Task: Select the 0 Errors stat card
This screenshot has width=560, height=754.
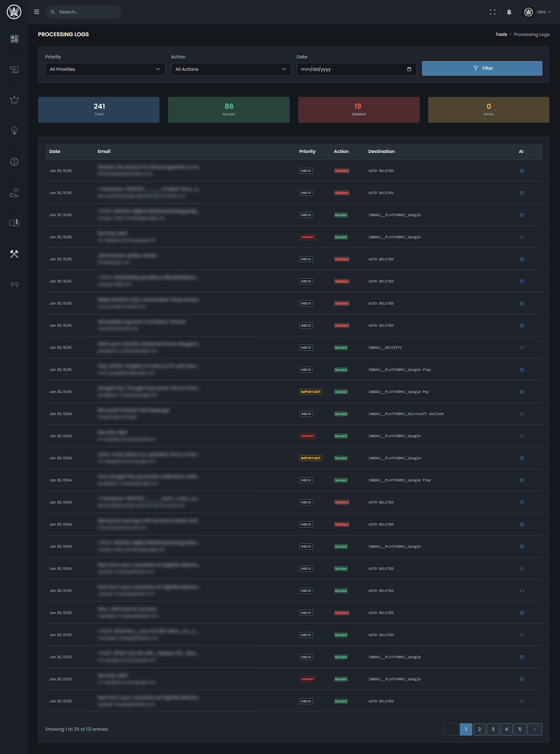Action: pyautogui.click(x=488, y=110)
